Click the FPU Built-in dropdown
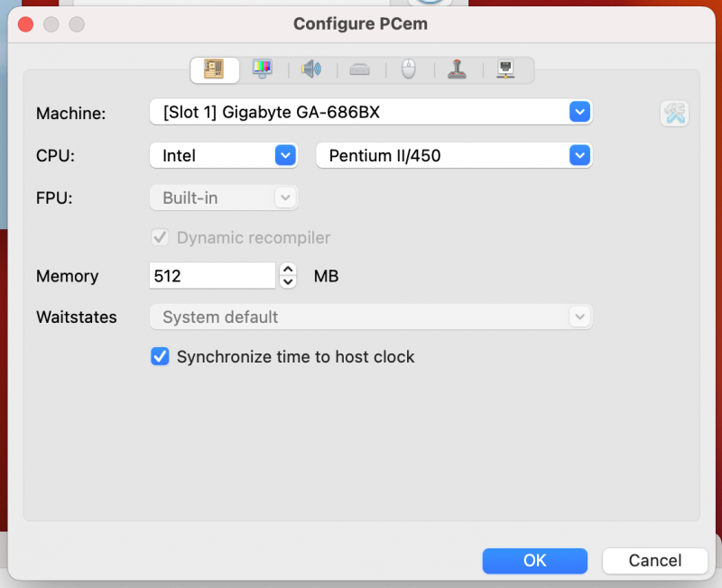The height and width of the screenshot is (588, 722). point(223,198)
